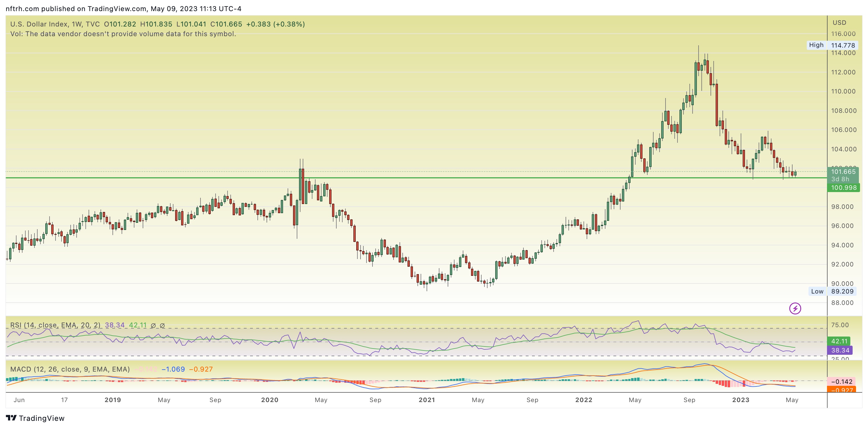Viewport: 868px width, 428px height.
Task: Select the 2023 label on time axis
Action: [741, 400]
